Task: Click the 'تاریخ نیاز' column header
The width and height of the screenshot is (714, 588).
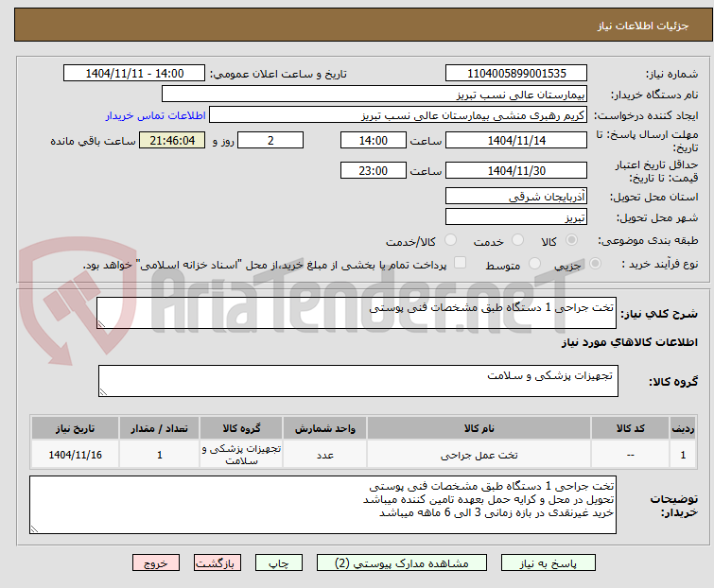Action: coord(75,428)
